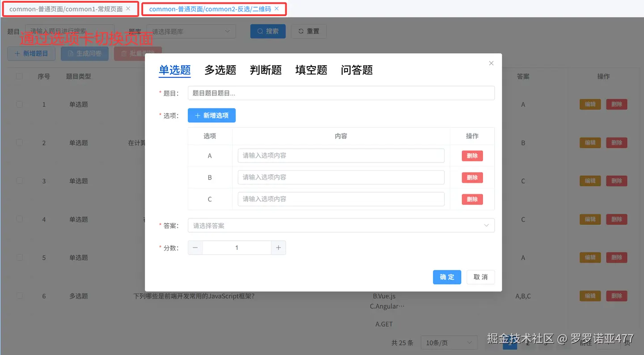Image resolution: width=644 pixels, height=355 pixels.
Task: Click the magnifier icon on the 搜索 button
Action: pos(261,31)
